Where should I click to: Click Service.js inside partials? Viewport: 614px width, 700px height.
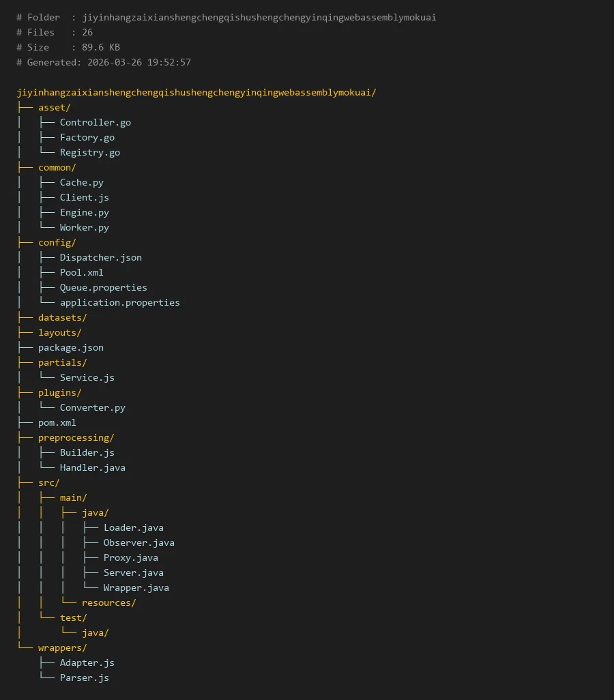pyautogui.click(x=87, y=377)
